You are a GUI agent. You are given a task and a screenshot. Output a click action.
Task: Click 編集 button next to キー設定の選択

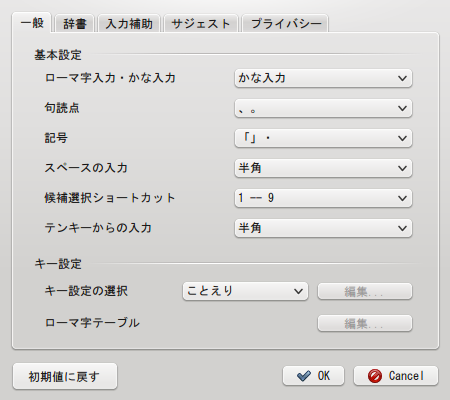365,292
